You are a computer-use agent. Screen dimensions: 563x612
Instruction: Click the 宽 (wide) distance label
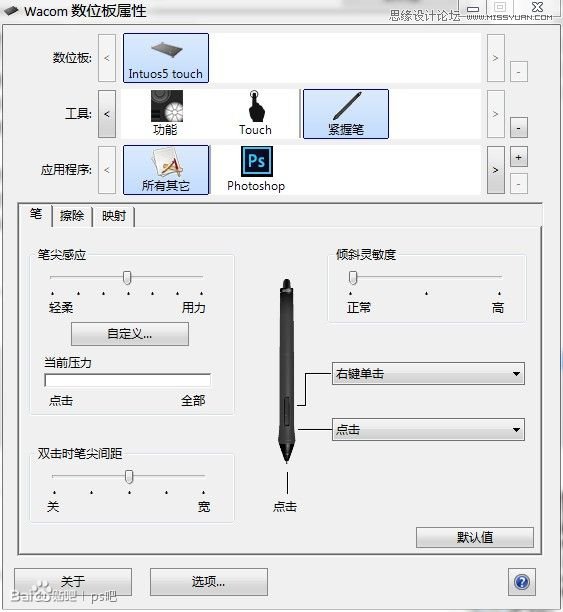[204, 507]
